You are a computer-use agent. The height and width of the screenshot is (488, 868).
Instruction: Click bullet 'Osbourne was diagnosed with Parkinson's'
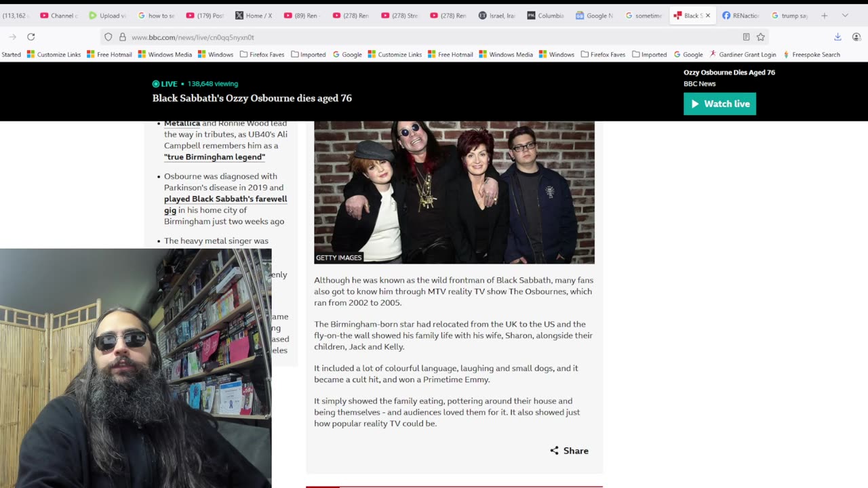(226, 199)
